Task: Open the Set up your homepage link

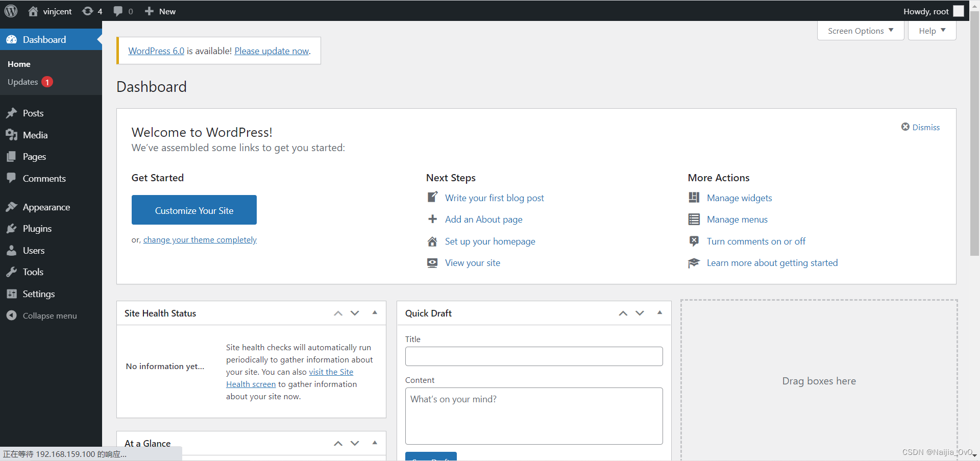Action: click(490, 241)
